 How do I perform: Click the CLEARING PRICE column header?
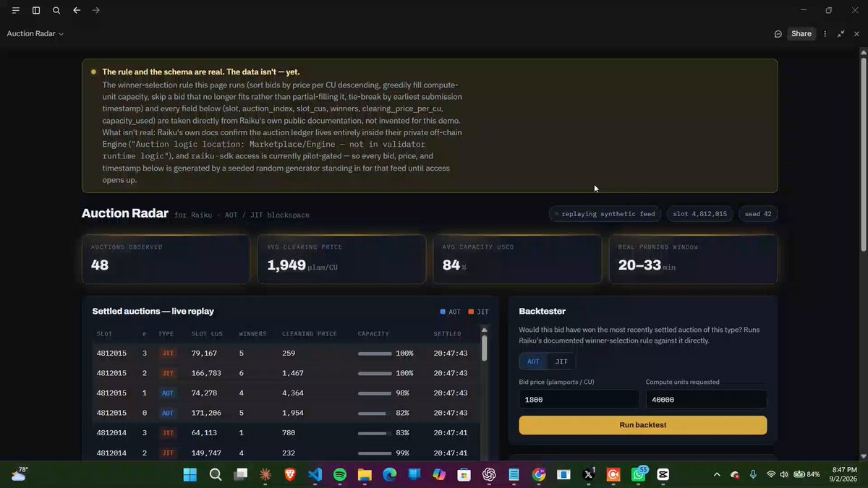(x=310, y=334)
